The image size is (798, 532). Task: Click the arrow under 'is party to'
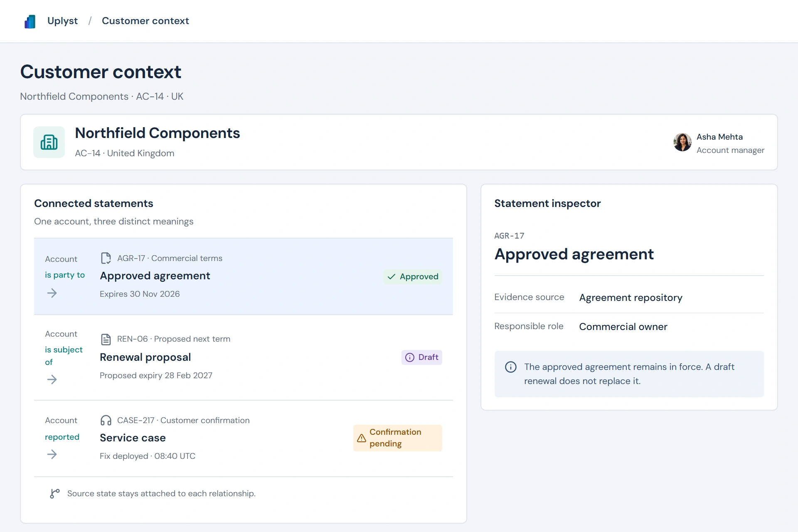click(52, 293)
